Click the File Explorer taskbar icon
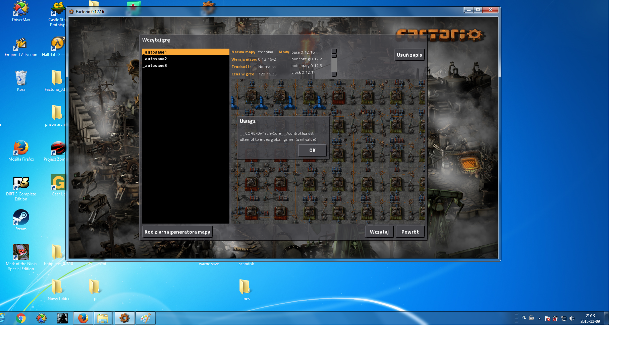The width and height of the screenshot is (644, 362). [x=103, y=318]
